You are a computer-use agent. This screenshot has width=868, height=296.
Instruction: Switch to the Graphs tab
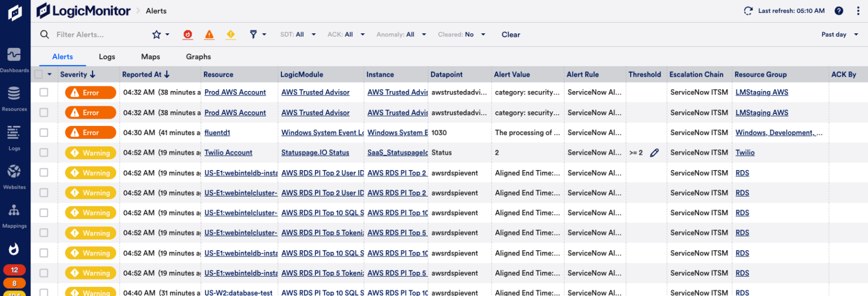coord(198,56)
